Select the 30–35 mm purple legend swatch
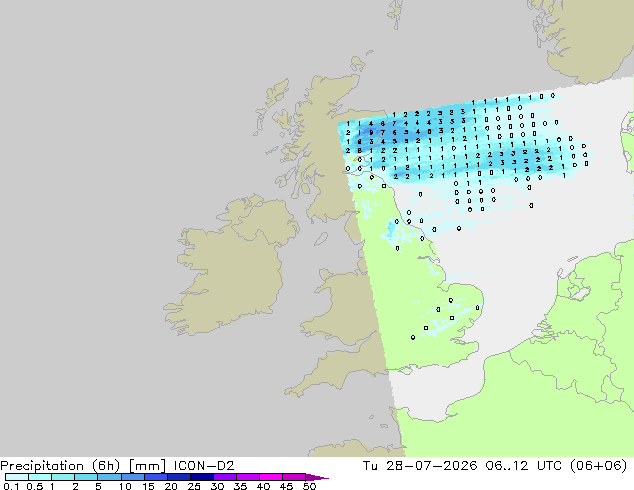 (x=224, y=477)
